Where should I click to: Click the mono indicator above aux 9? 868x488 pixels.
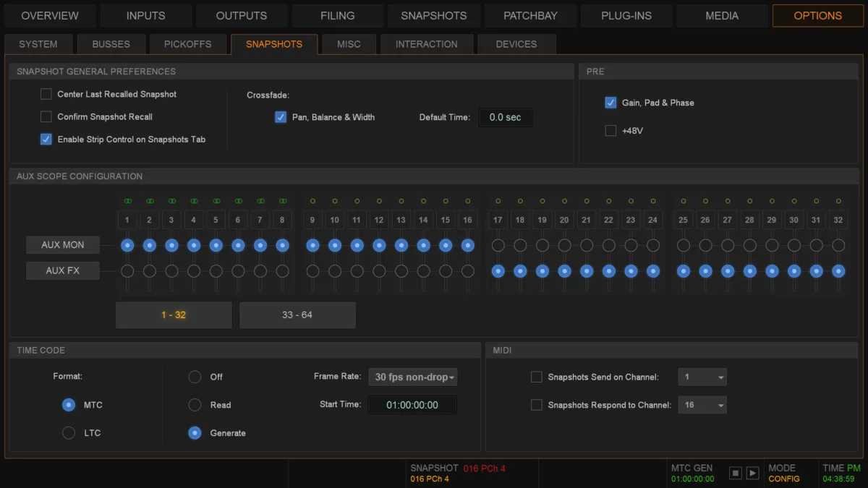tap(312, 201)
